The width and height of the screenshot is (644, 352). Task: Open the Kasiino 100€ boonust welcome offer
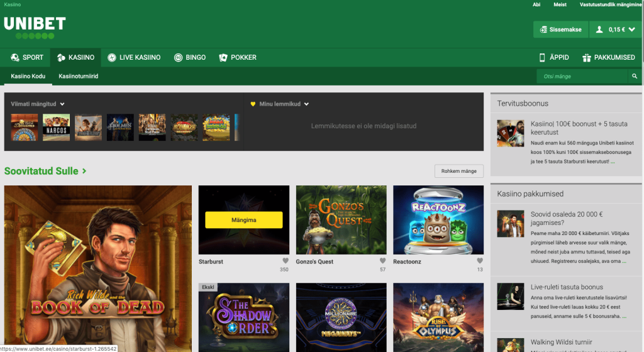579,128
